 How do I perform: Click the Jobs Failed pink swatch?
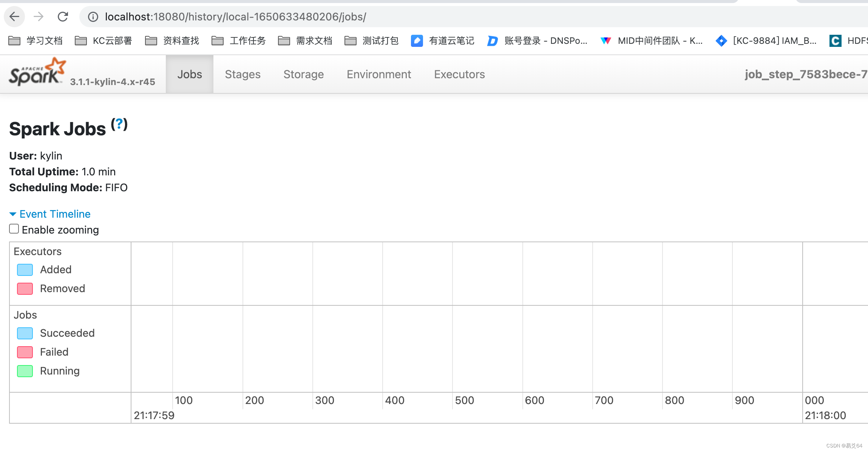tap(25, 352)
